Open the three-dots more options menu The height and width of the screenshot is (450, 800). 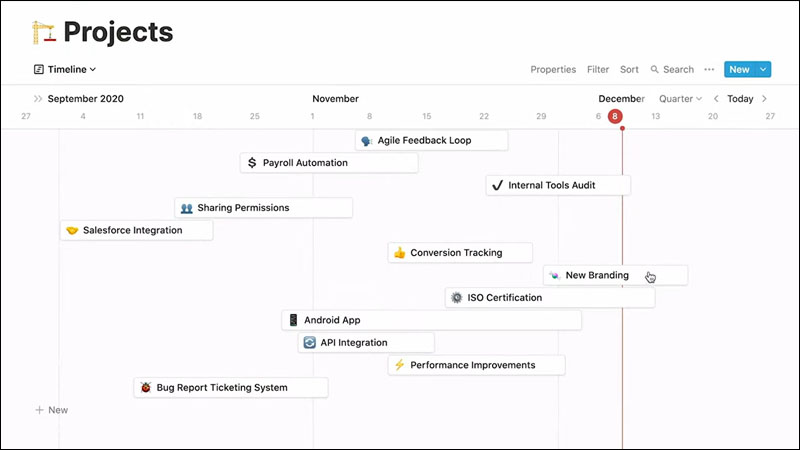709,69
